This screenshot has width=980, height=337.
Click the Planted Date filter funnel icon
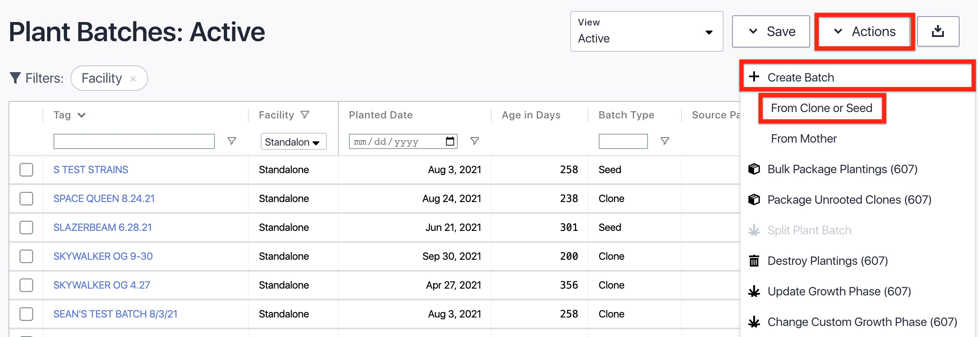[475, 141]
